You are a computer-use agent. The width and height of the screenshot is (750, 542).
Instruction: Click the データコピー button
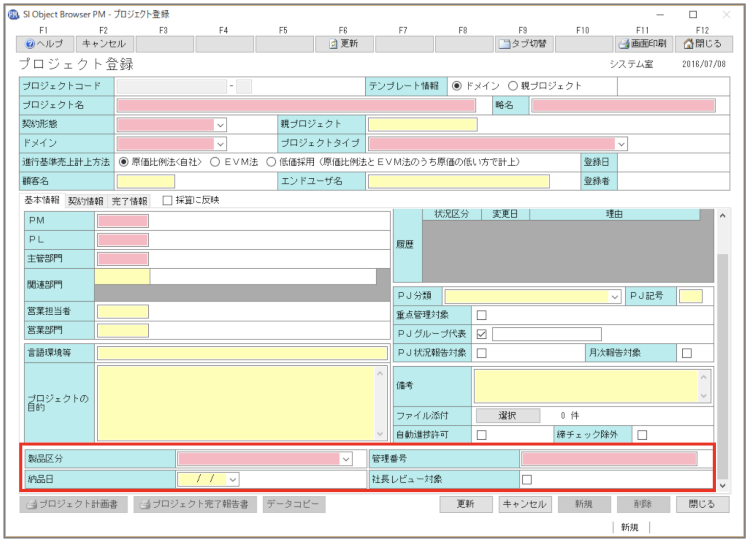pyautogui.click(x=294, y=504)
